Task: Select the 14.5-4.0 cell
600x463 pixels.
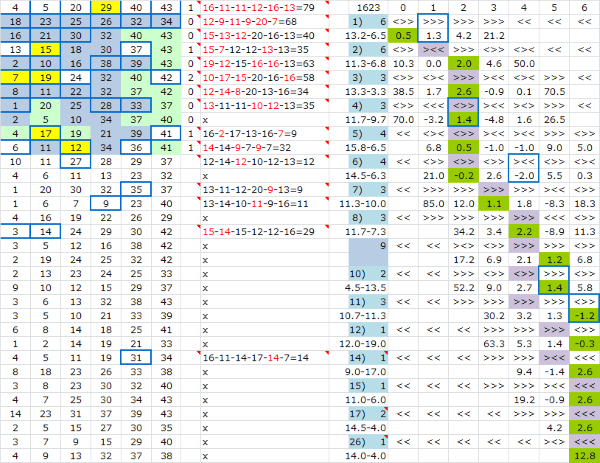Action: [x=368, y=428]
